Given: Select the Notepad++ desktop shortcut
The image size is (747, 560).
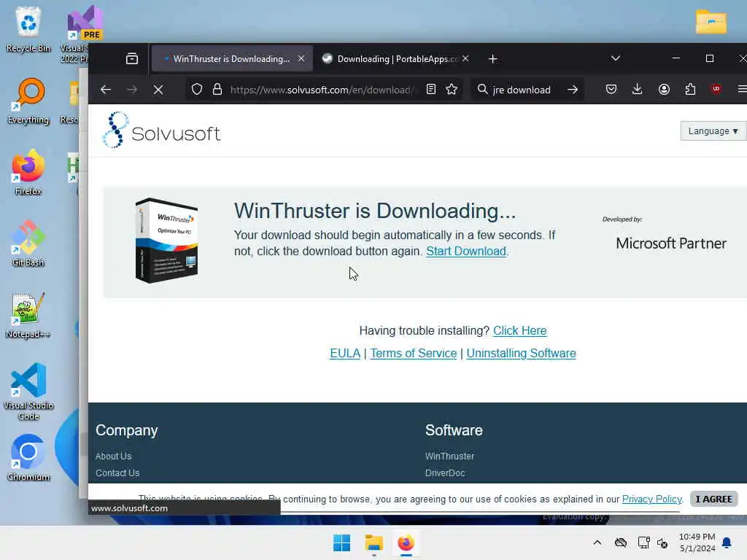Looking at the screenshot, I should click(28, 315).
